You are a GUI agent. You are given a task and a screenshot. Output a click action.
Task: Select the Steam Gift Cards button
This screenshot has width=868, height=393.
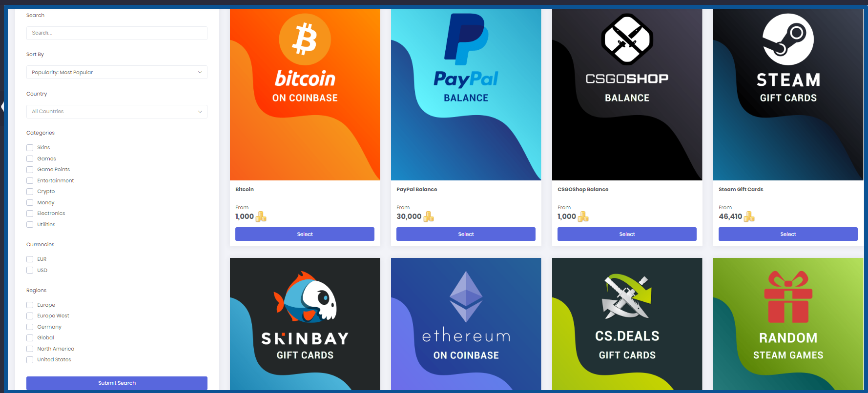coord(788,234)
